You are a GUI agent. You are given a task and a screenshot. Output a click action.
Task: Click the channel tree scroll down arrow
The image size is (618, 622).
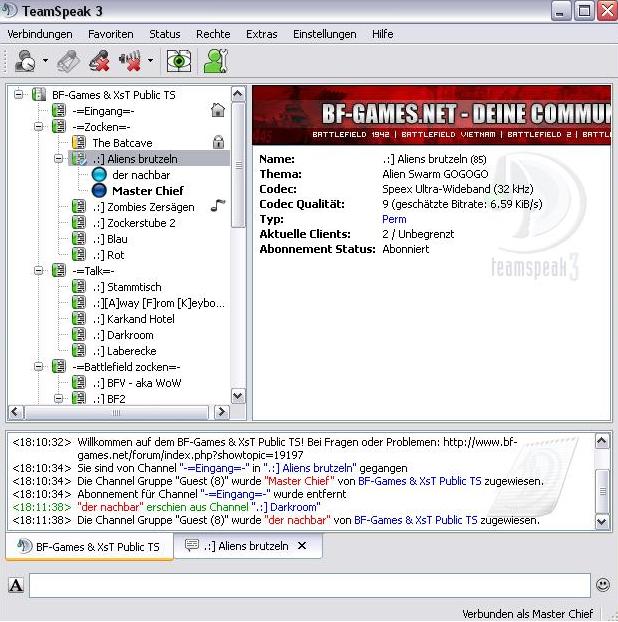point(238,395)
